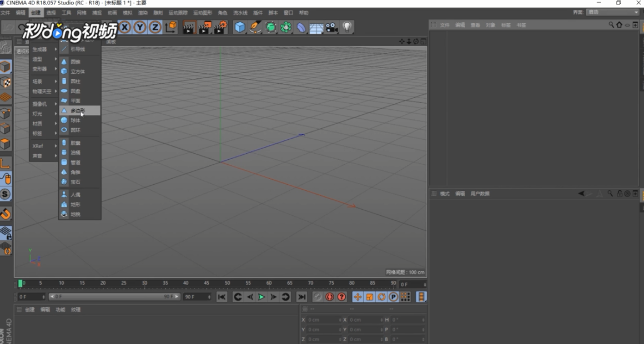This screenshot has height=344, width=644.
Task: Expand the 变形器 deformer submenu
Action: tap(44, 69)
